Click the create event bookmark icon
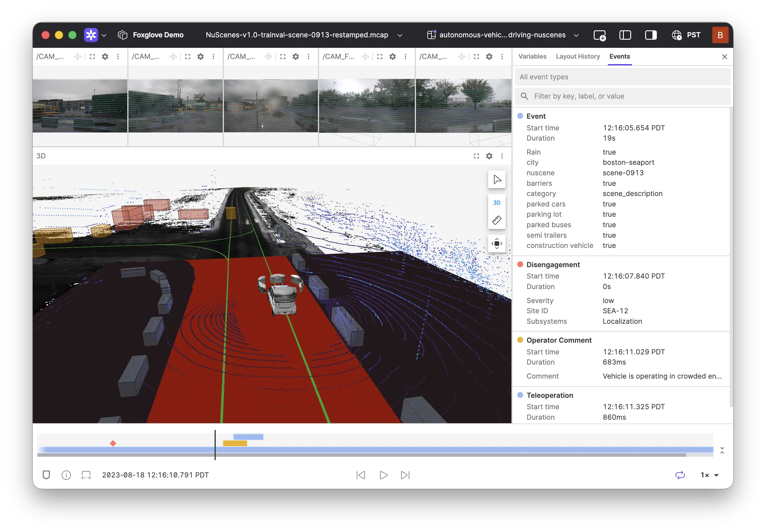 pyautogui.click(x=46, y=475)
